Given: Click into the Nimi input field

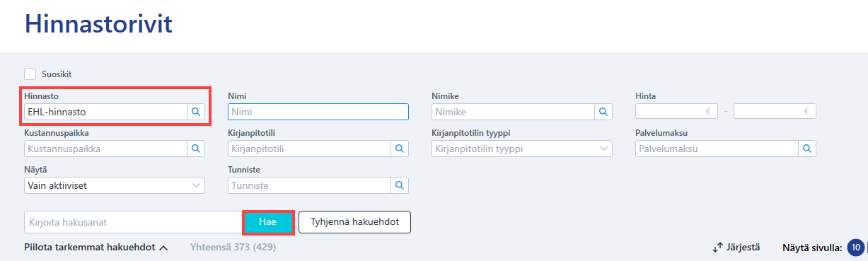Looking at the screenshot, I should click(318, 112).
